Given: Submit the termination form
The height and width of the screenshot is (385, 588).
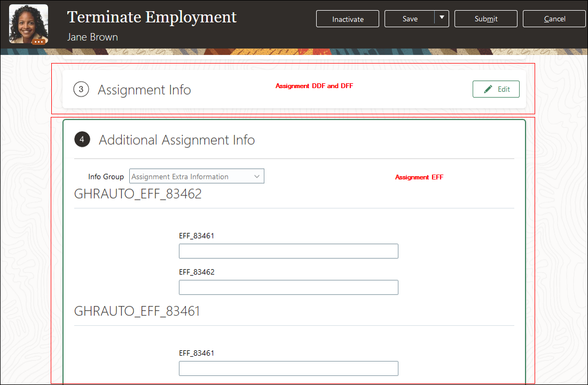Looking at the screenshot, I should coord(485,19).
